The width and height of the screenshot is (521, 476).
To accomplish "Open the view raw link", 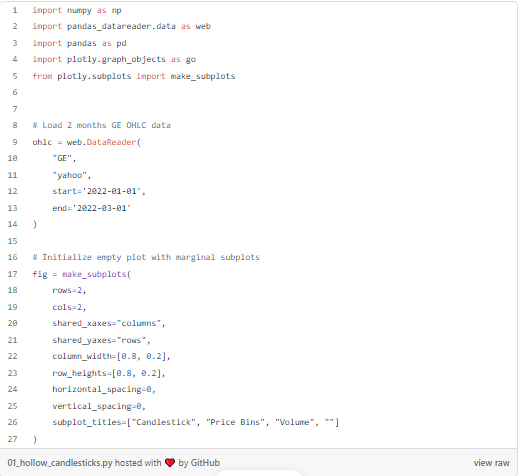I will (x=491, y=463).
